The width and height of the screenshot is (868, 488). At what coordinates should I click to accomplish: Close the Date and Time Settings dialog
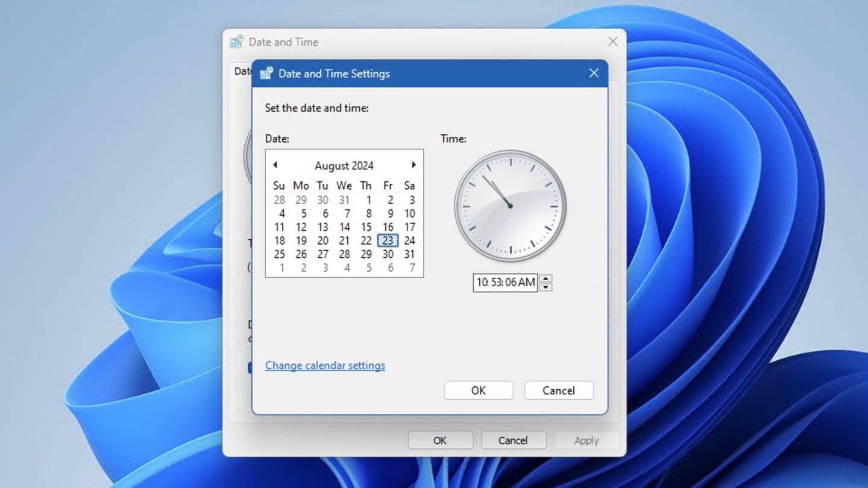pyautogui.click(x=593, y=73)
